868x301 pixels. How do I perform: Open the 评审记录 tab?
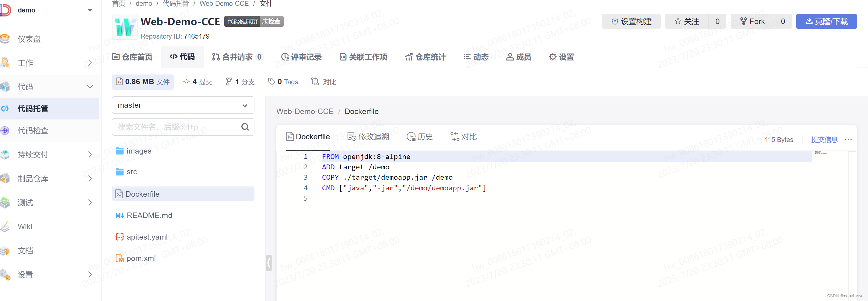tap(301, 57)
